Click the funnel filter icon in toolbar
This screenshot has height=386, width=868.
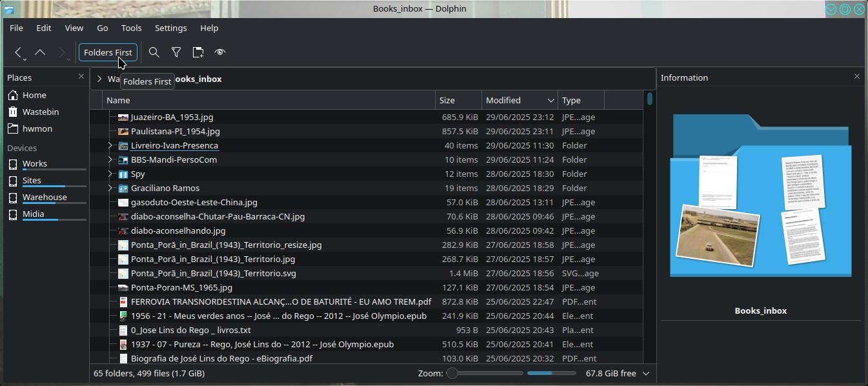(176, 52)
